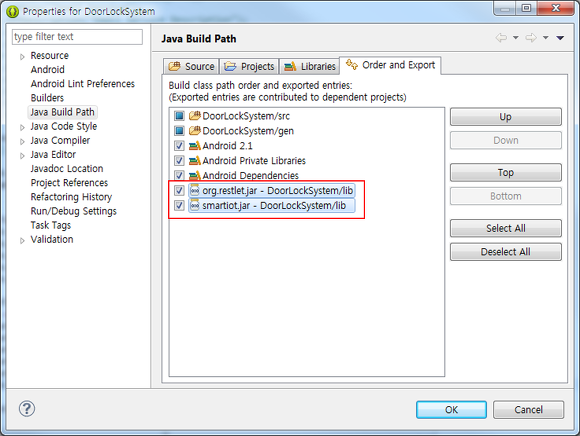Uncheck the Android Dependencies checkbox
The width and height of the screenshot is (580, 436).
coord(179,175)
